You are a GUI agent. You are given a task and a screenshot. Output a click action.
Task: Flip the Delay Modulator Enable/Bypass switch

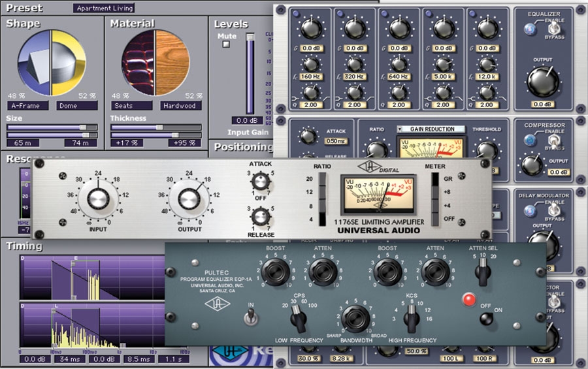tap(554, 210)
